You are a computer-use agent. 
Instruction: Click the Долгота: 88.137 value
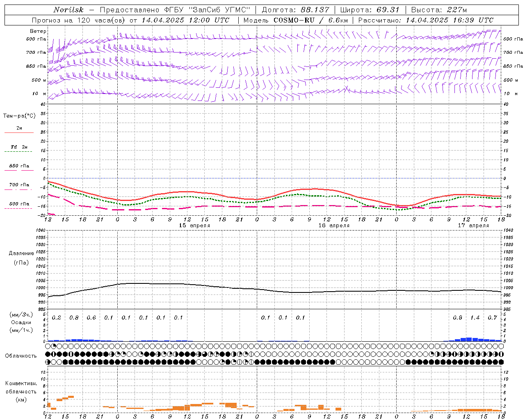tap(295, 10)
